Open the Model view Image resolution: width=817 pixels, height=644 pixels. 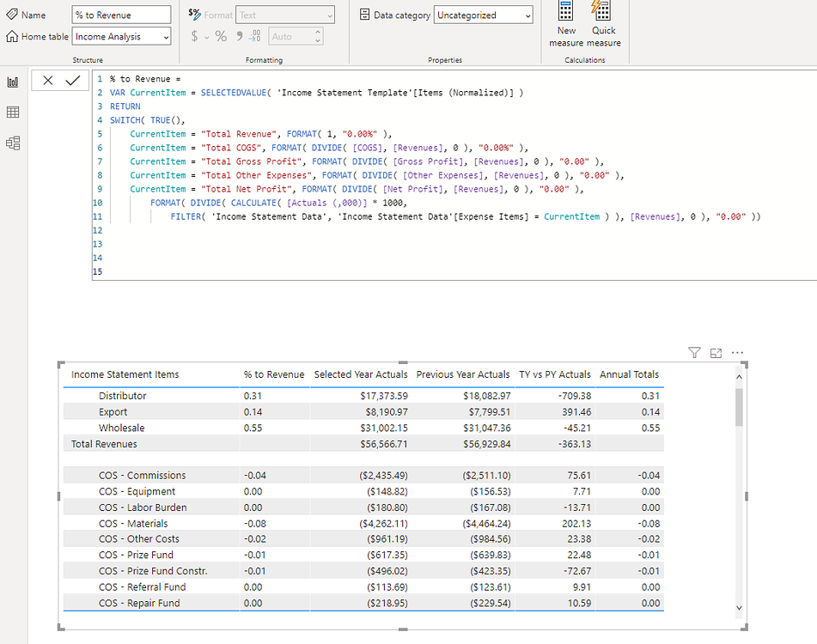click(12, 143)
